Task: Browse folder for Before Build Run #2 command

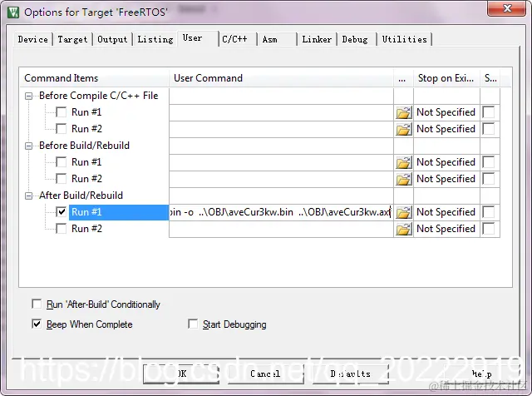Action: click(x=403, y=179)
